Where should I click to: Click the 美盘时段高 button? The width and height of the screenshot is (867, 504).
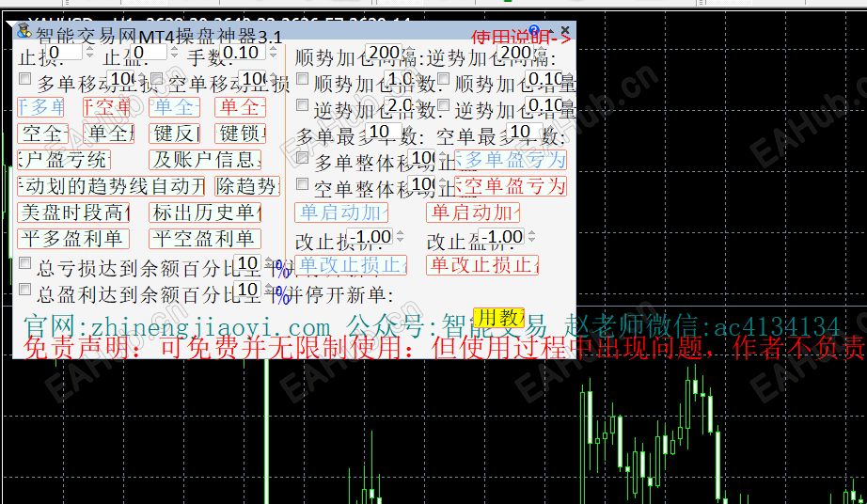[x=73, y=213]
